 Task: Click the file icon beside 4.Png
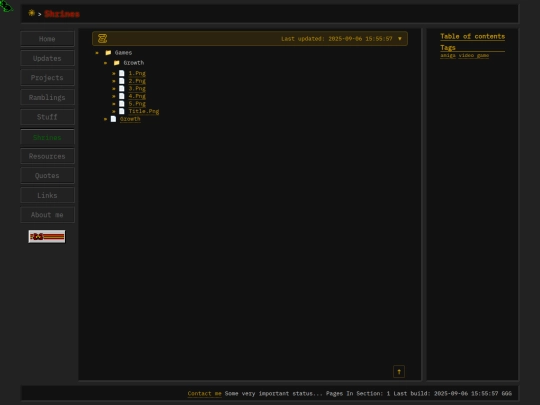122,96
